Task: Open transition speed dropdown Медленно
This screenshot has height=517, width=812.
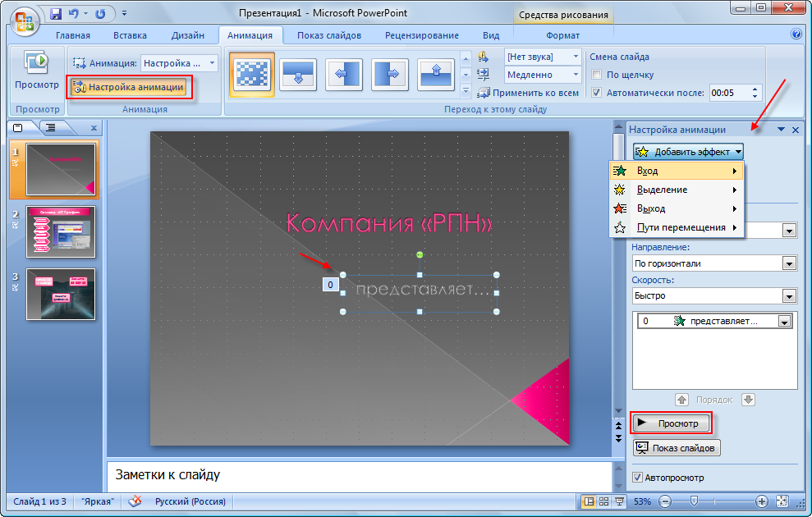Action: pos(542,75)
